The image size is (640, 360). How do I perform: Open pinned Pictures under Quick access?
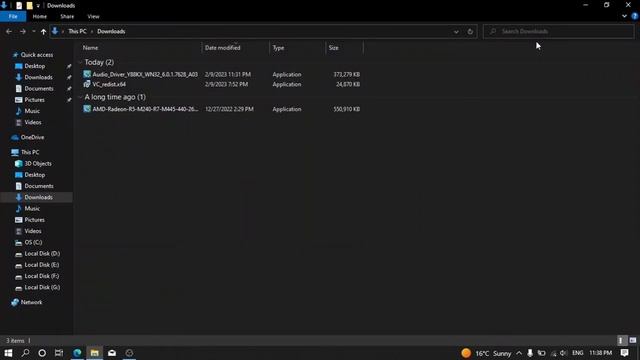tap(35, 100)
